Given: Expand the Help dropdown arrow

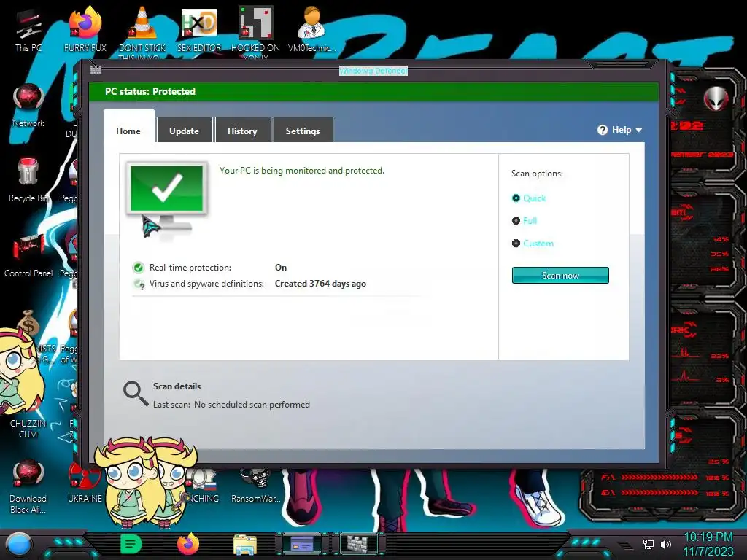Looking at the screenshot, I should [639, 130].
